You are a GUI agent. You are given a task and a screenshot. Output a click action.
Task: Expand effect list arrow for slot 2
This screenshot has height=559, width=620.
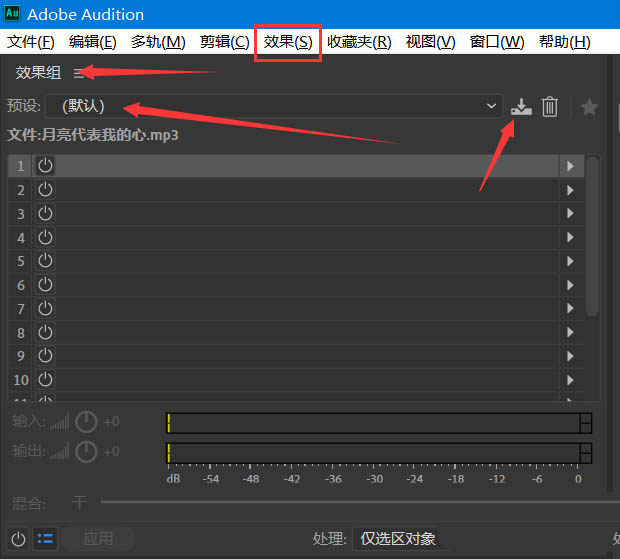[570, 190]
